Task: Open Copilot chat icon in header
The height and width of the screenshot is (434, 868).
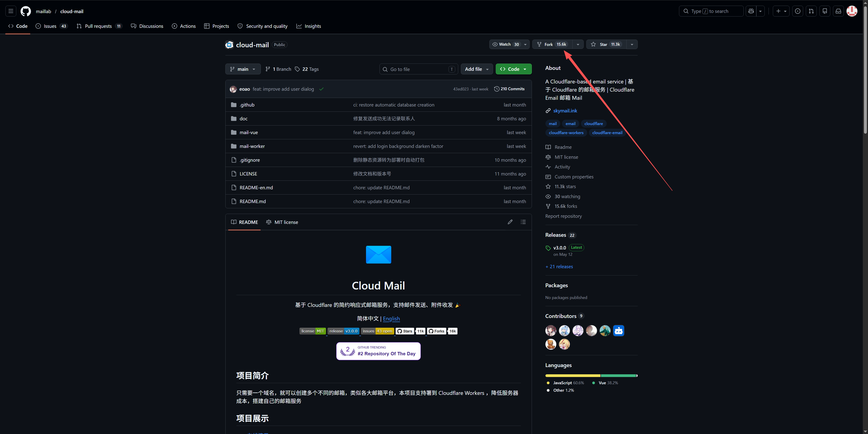Action: [x=751, y=11]
